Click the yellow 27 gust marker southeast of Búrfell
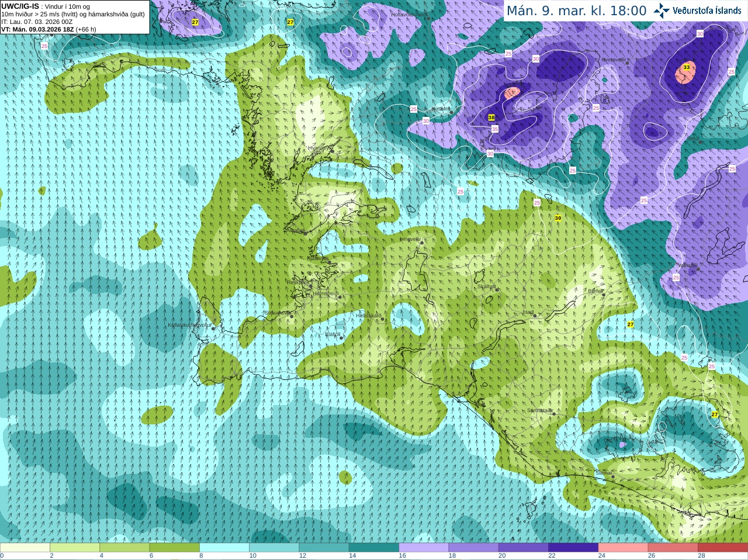Image resolution: width=748 pixels, height=560 pixels. pos(631,324)
